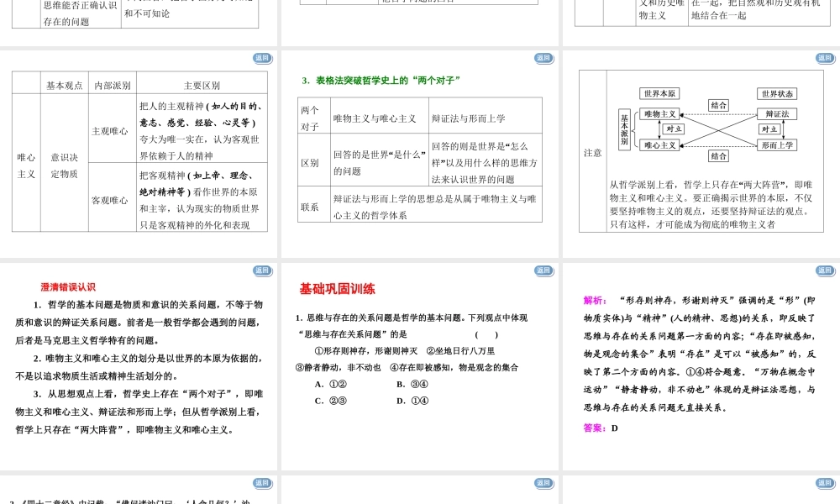Select the 澄清错误认识 heading text
Screen dimensions: 840x504
[68, 287]
